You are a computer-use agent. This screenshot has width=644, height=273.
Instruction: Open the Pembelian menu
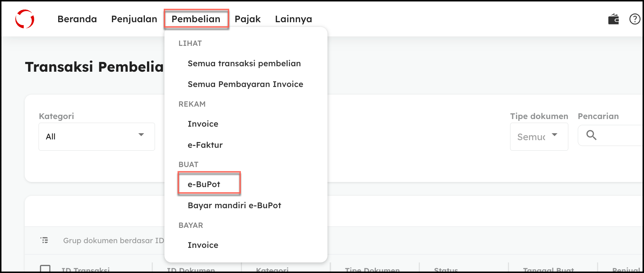click(x=196, y=19)
